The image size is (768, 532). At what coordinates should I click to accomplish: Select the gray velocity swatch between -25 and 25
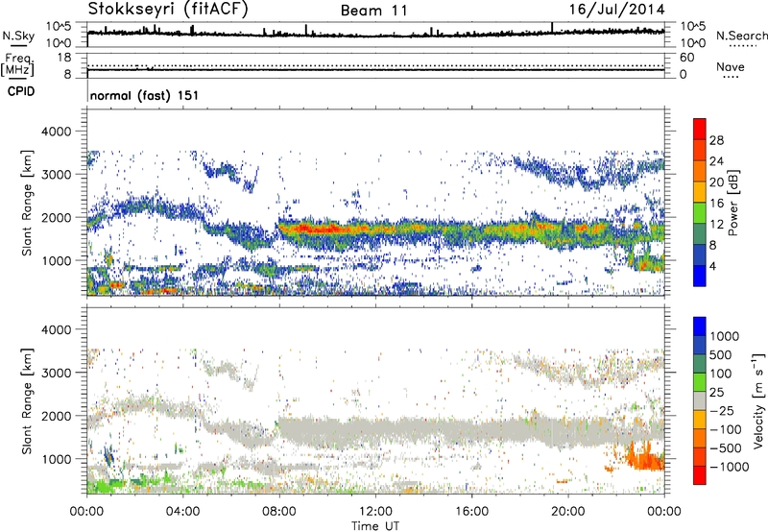point(700,401)
